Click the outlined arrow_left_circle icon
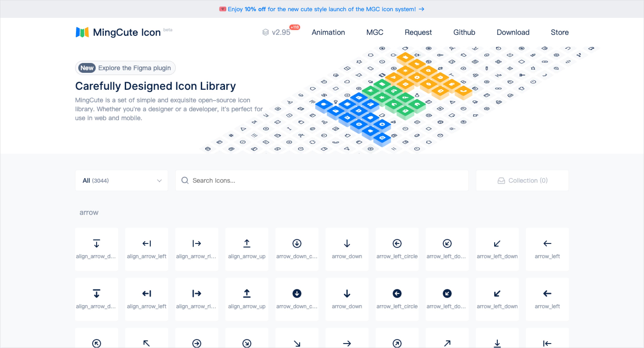644x348 pixels. pyautogui.click(x=397, y=244)
